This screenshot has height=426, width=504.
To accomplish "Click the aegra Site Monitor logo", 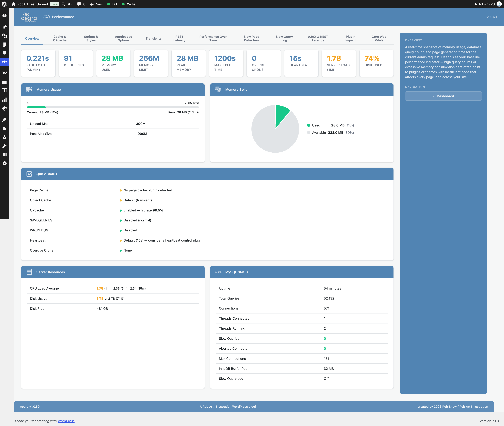I will pyautogui.click(x=29, y=17).
